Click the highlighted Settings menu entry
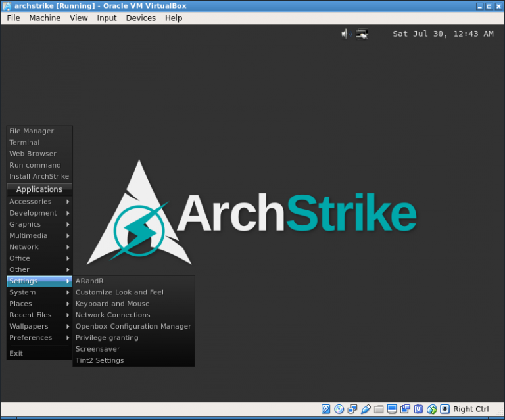The image size is (505, 420). coord(39,281)
